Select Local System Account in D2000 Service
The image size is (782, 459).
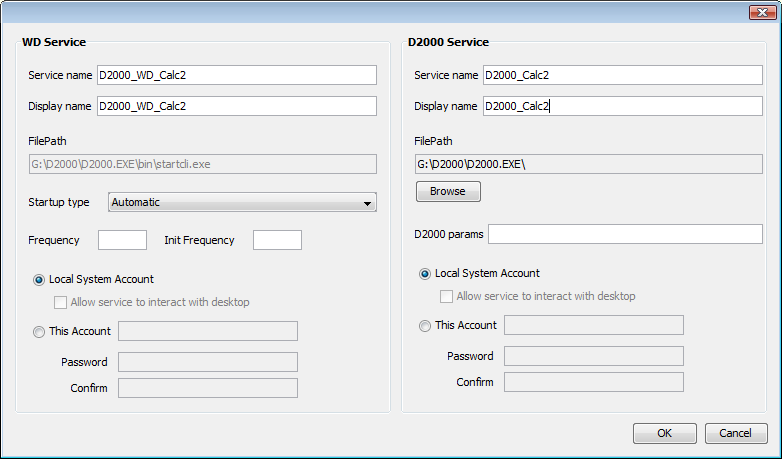pyautogui.click(x=425, y=274)
